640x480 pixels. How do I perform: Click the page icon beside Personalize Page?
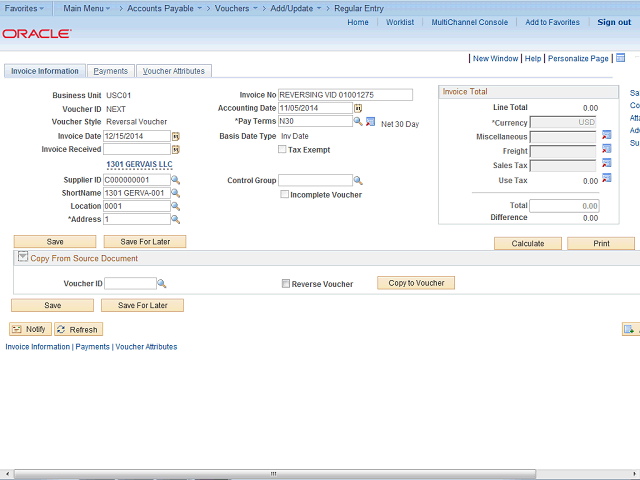click(x=620, y=58)
